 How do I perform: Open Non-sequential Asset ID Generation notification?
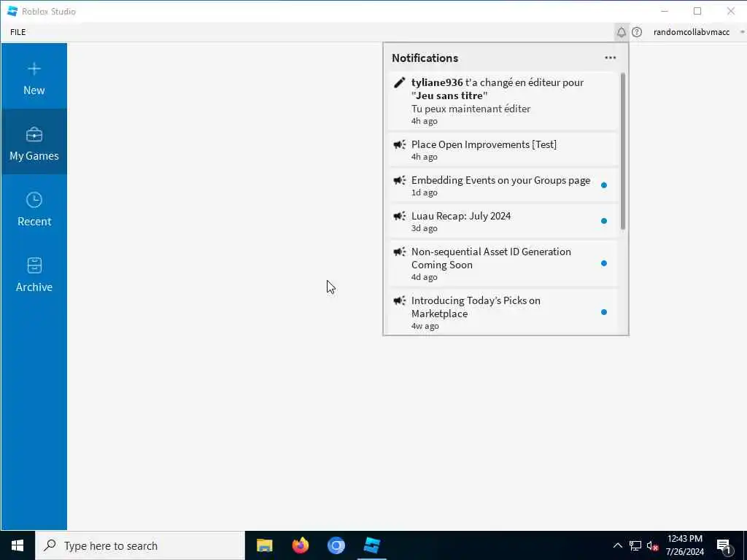coord(503,263)
